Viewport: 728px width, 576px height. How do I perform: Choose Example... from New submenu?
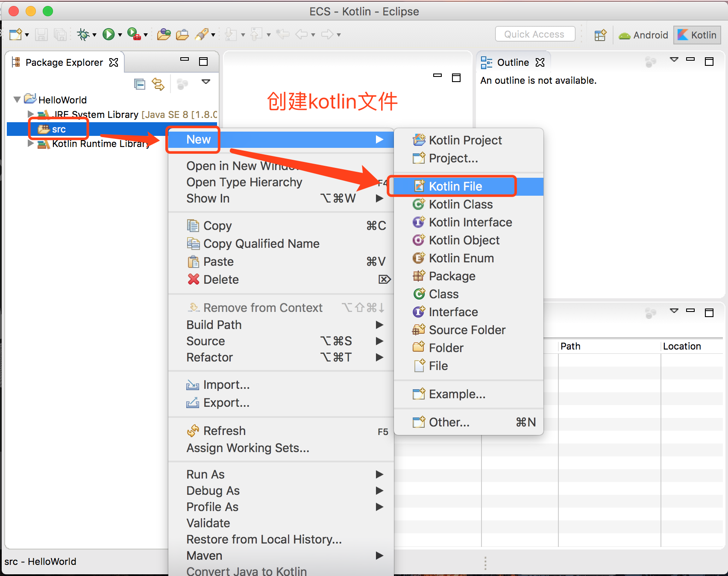click(469, 394)
